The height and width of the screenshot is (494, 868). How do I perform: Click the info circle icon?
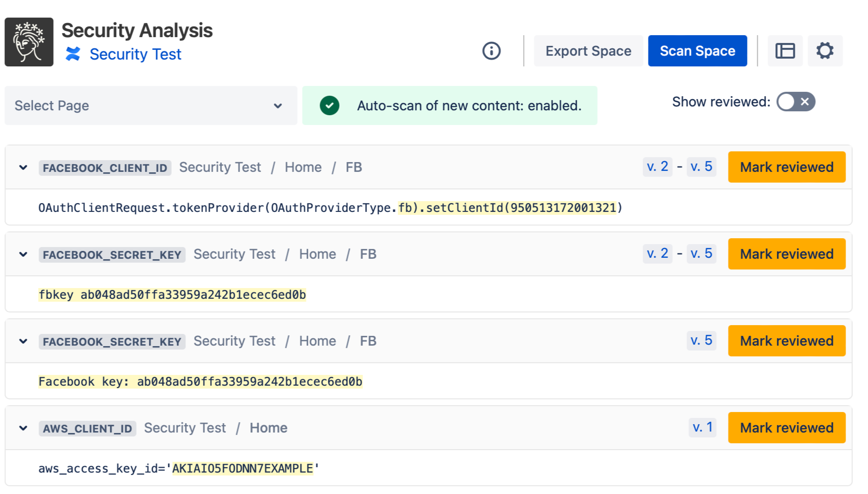491,51
